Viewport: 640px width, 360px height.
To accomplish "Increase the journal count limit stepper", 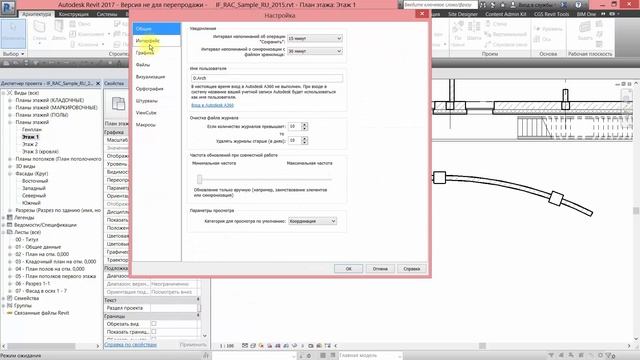I will [x=304, y=124].
